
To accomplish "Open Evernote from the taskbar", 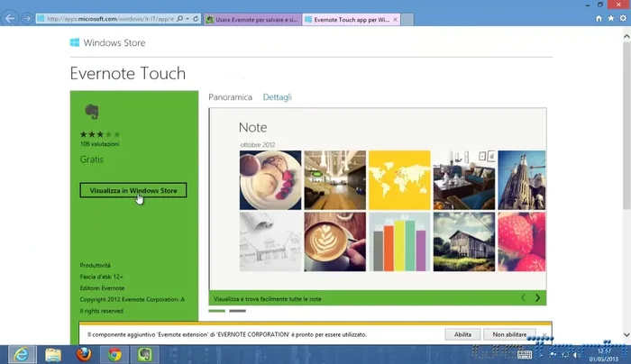I will click(145, 354).
